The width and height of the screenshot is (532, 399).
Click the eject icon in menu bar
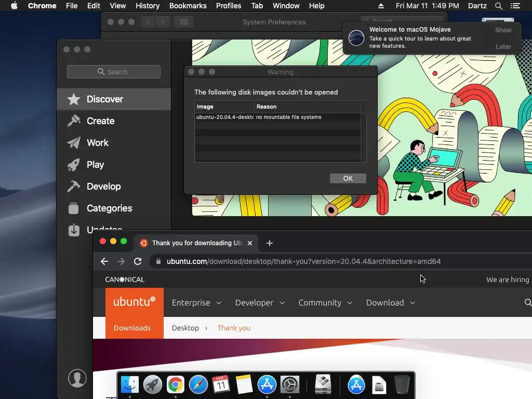coord(381,6)
